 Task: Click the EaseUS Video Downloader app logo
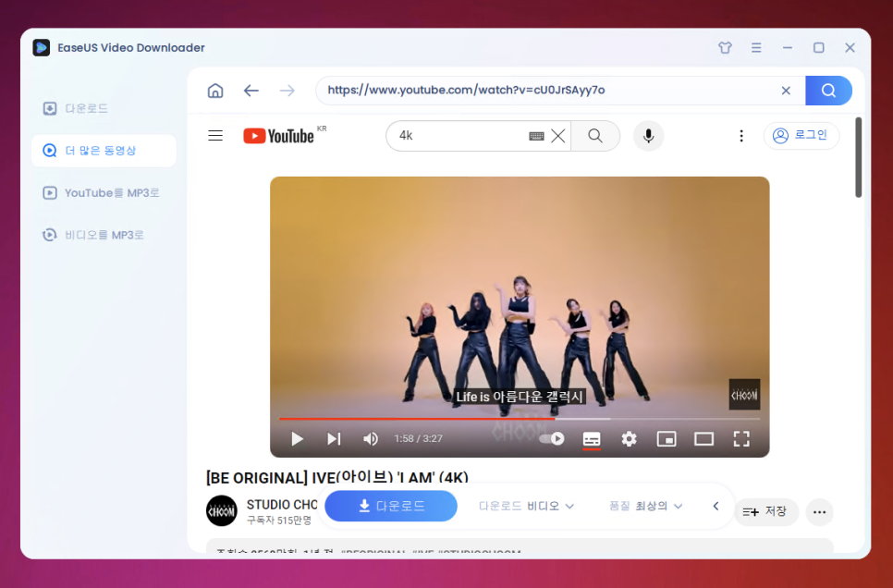(x=41, y=48)
